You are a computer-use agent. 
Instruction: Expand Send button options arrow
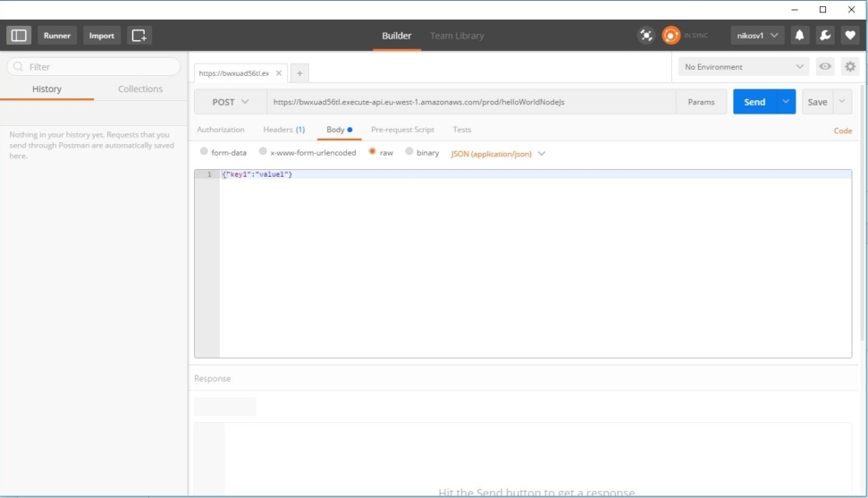pyautogui.click(x=786, y=102)
